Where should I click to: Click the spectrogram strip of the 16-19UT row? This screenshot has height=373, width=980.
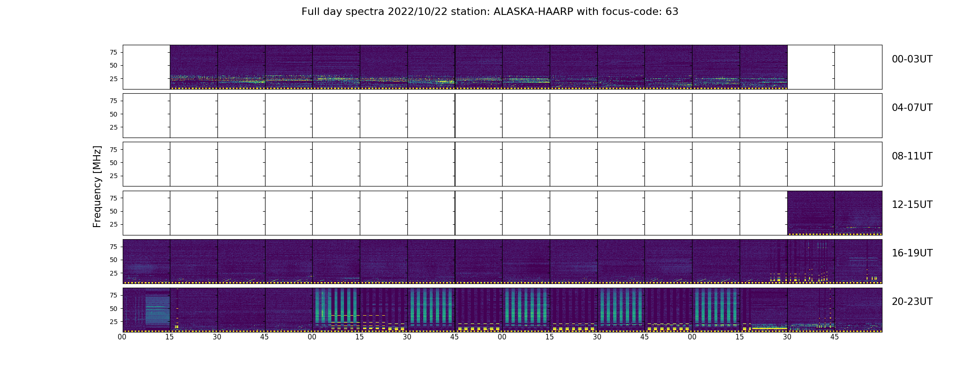pyautogui.click(x=502, y=262)
